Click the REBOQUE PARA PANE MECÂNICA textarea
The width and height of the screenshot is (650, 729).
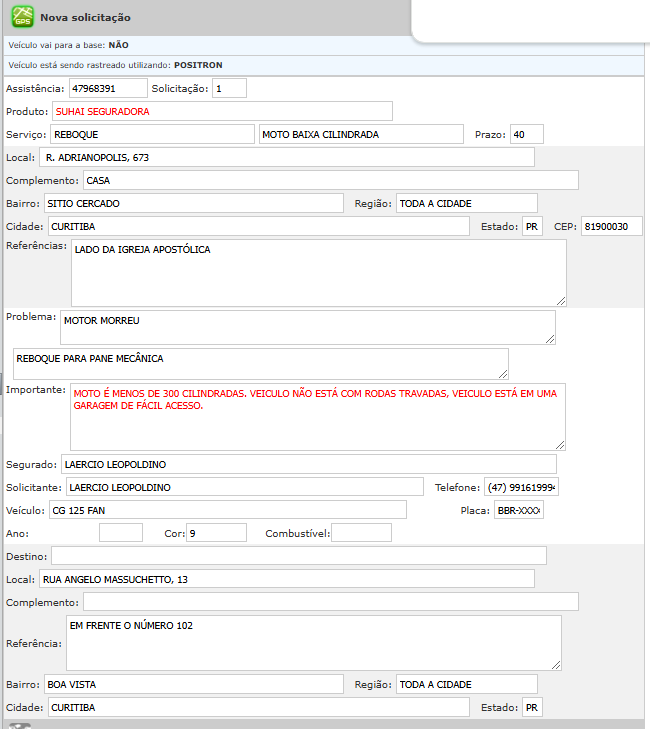click(x=260, y=364)
